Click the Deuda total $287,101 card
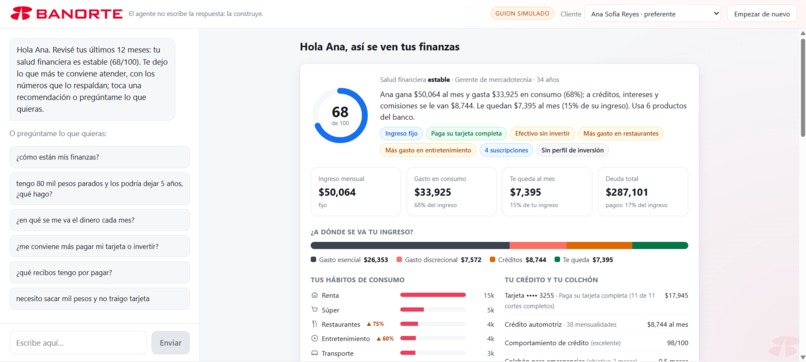 643,192
